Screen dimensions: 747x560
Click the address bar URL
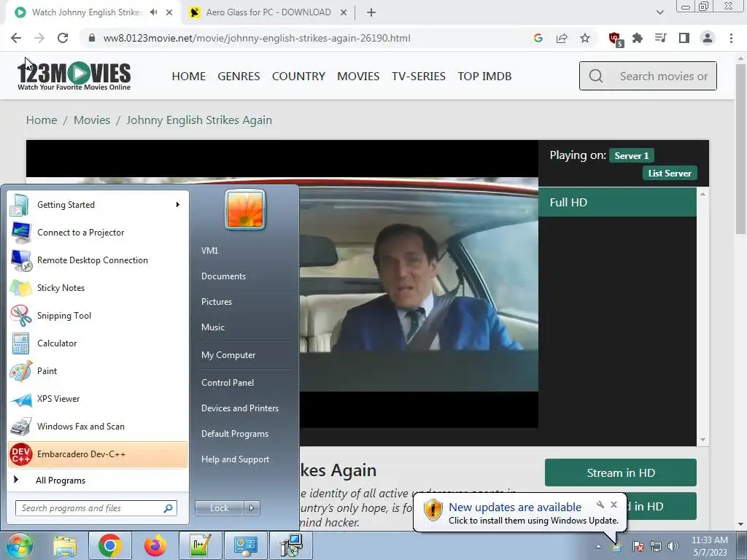coord(258,38)
